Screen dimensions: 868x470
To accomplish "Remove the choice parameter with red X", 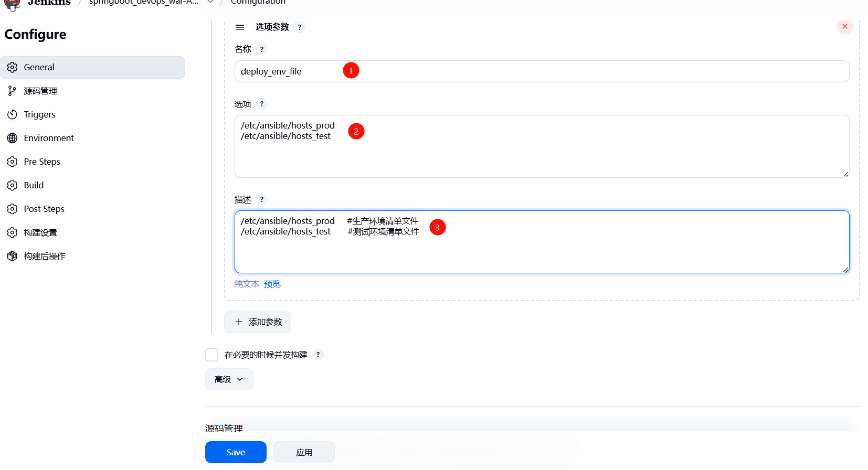I will pos(844,27).
